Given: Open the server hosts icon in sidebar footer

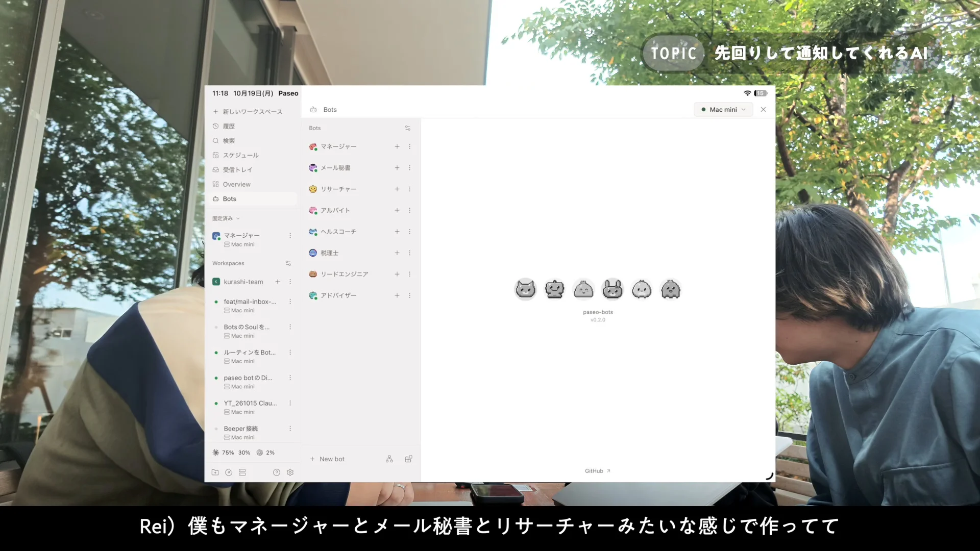Looking at the screenshot, I should pyautogui.click(x=242, y=472).
